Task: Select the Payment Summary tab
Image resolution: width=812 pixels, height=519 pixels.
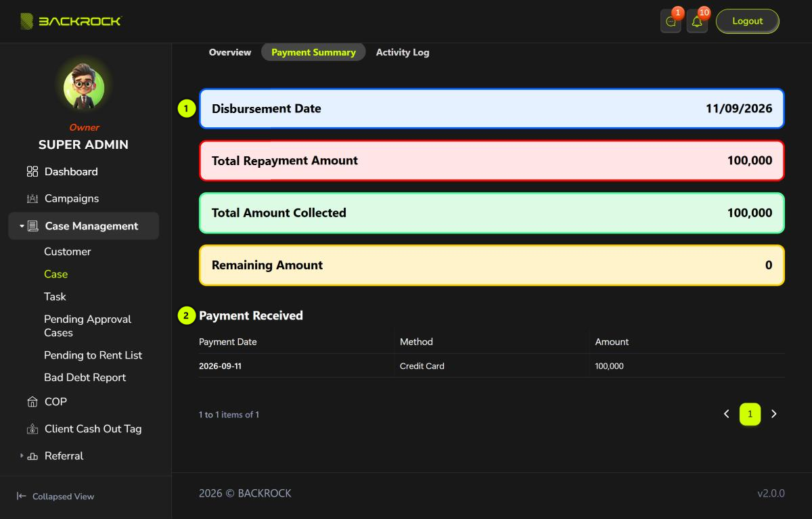Action: 313,52
